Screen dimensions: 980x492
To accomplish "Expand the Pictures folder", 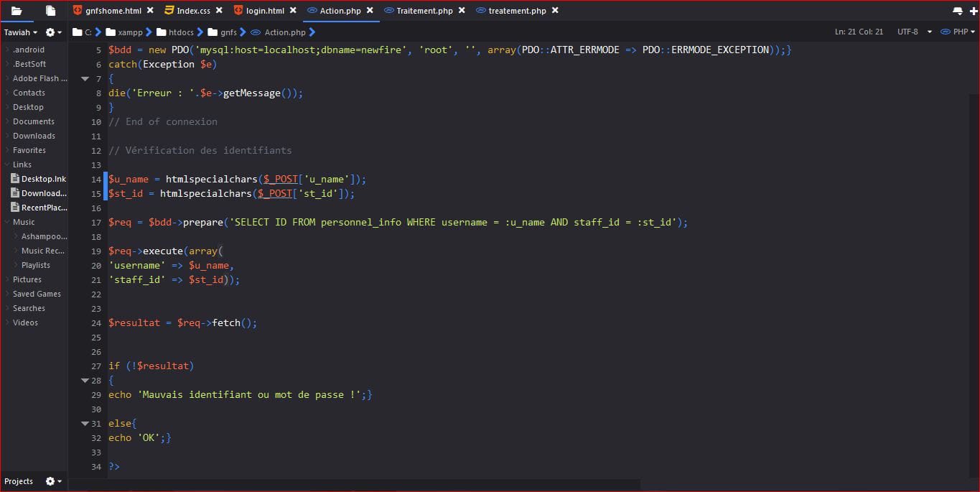I will pyautogui.click(x=7, y=279).
